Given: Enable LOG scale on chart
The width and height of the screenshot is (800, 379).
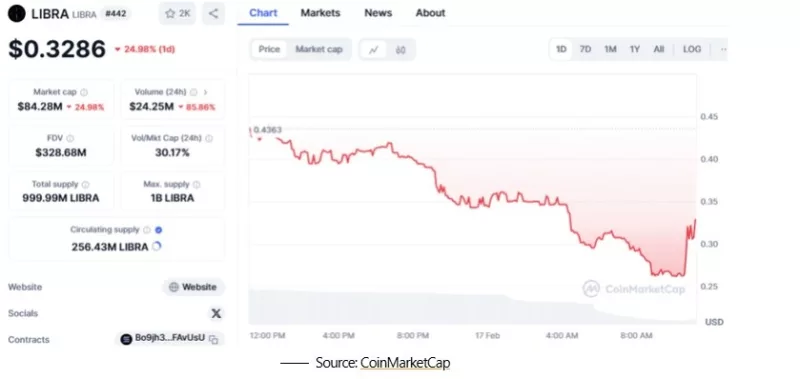Looking at the screenshot, I should coord(692,49).
